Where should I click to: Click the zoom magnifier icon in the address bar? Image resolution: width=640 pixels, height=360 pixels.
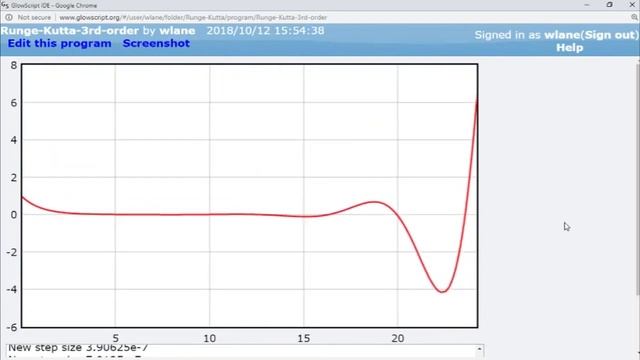tap(634, 17)
